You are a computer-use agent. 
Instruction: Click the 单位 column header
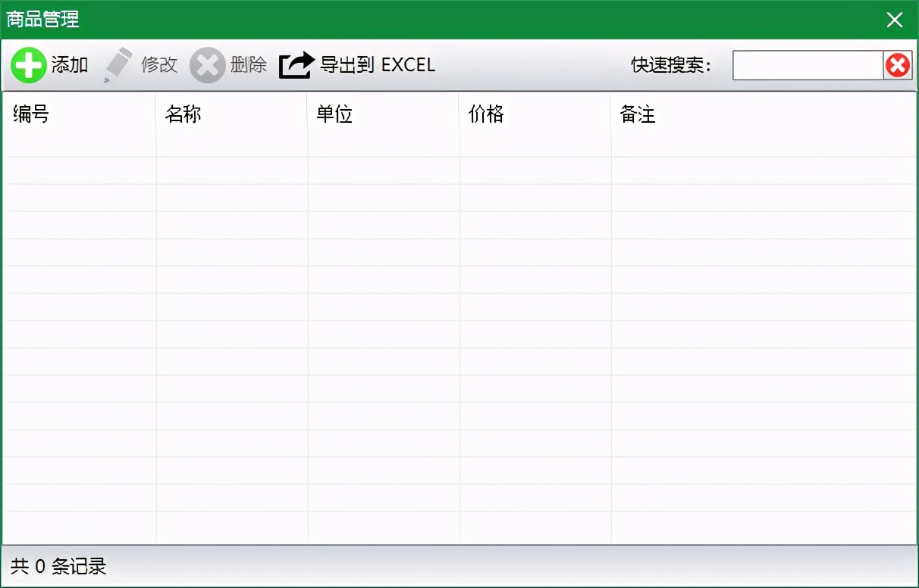334,114
